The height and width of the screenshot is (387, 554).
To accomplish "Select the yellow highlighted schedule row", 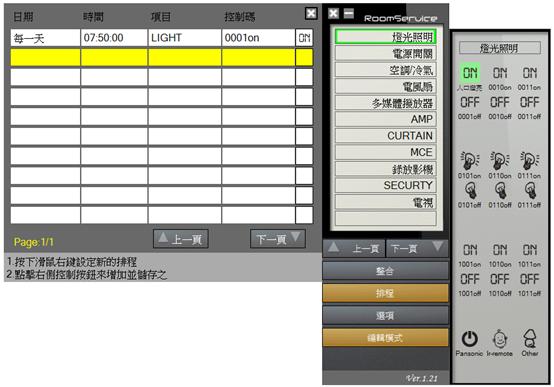I will [x=162, y=57].
